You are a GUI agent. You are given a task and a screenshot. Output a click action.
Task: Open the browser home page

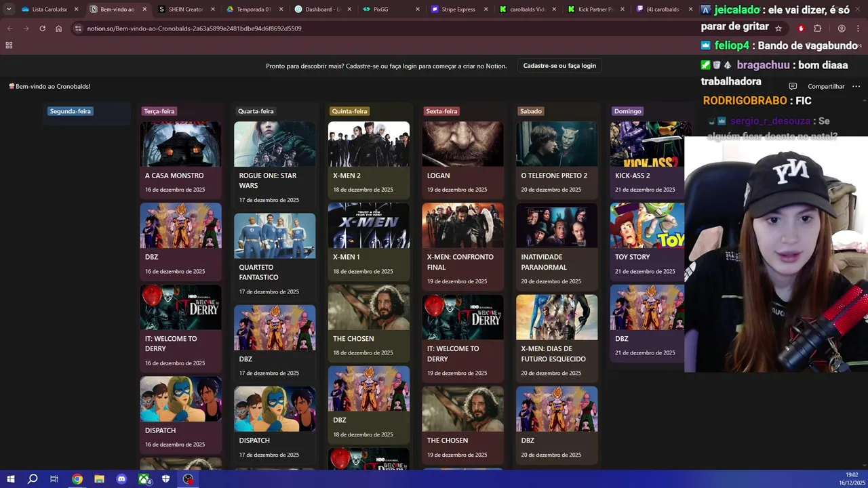click(x=58, y=28)
